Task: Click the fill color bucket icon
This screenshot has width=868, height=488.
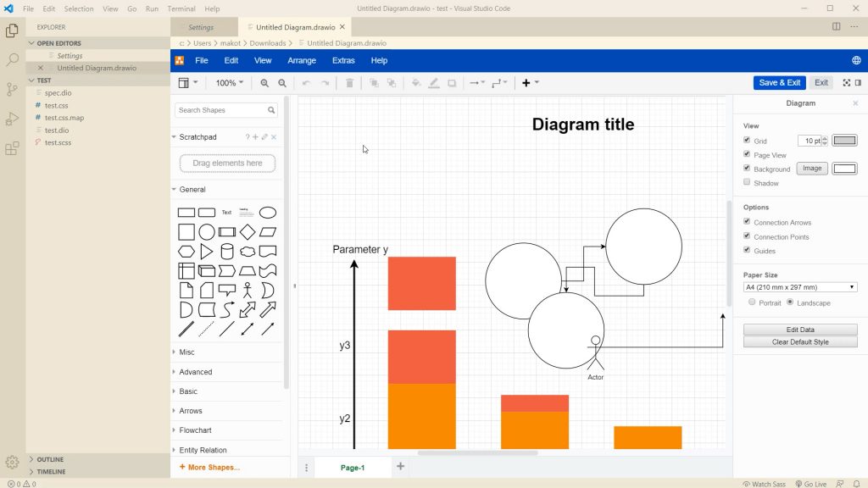Action: click(415, 83)
